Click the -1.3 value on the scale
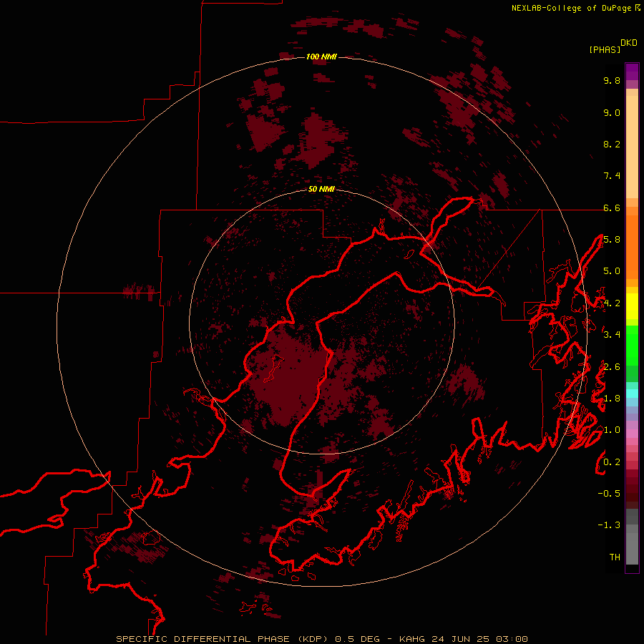The height and width of the screenshot is (644, 644). coord(609,525)
